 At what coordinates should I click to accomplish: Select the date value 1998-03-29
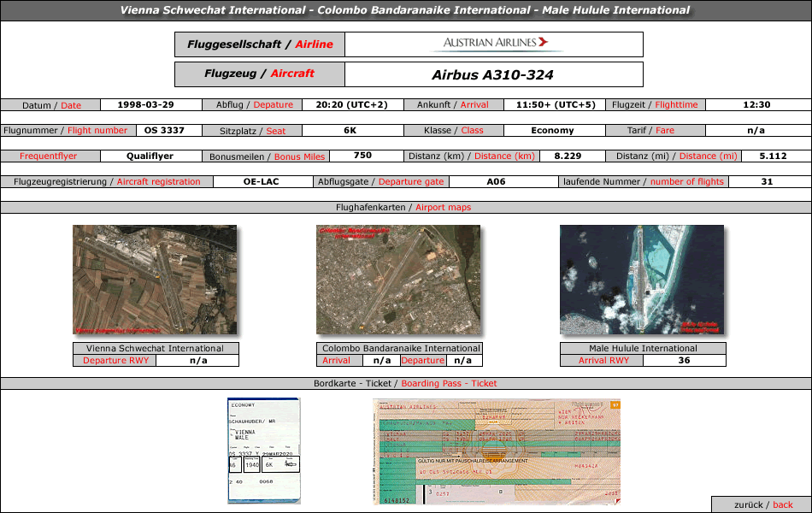[x=145, y=104]
